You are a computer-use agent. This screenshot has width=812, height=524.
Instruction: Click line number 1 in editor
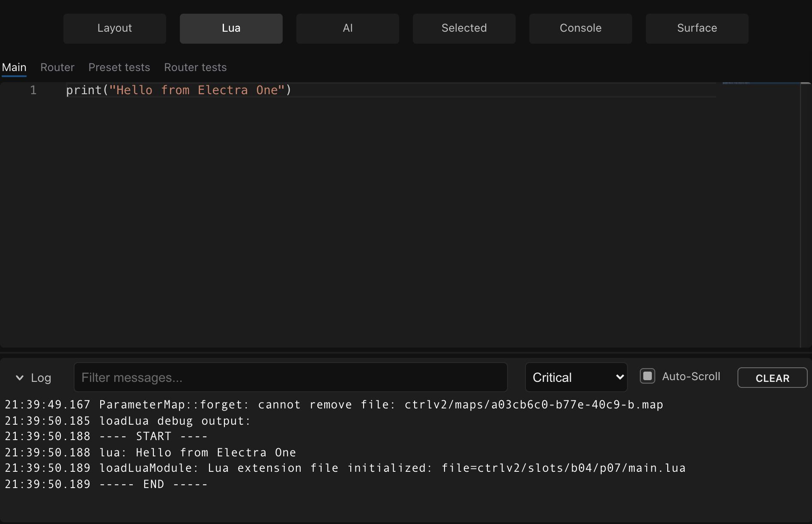tap(33, 90)
